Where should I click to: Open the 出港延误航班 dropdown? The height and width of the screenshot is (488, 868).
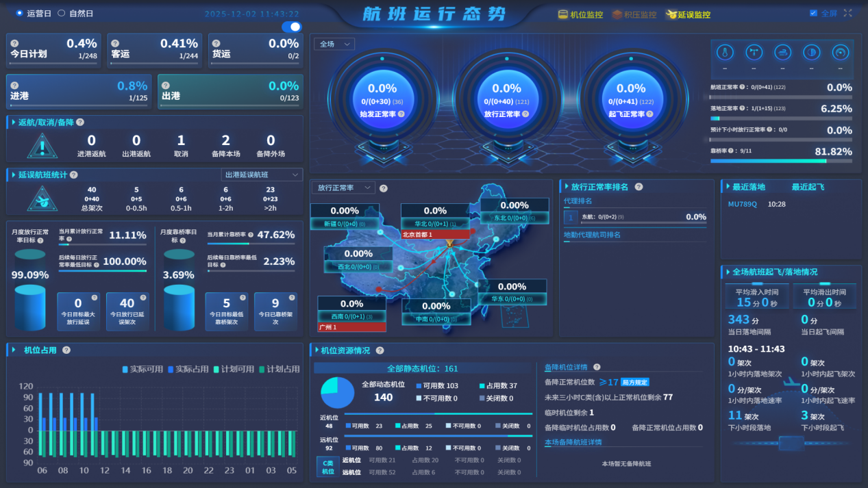click(x=262, y=175)
